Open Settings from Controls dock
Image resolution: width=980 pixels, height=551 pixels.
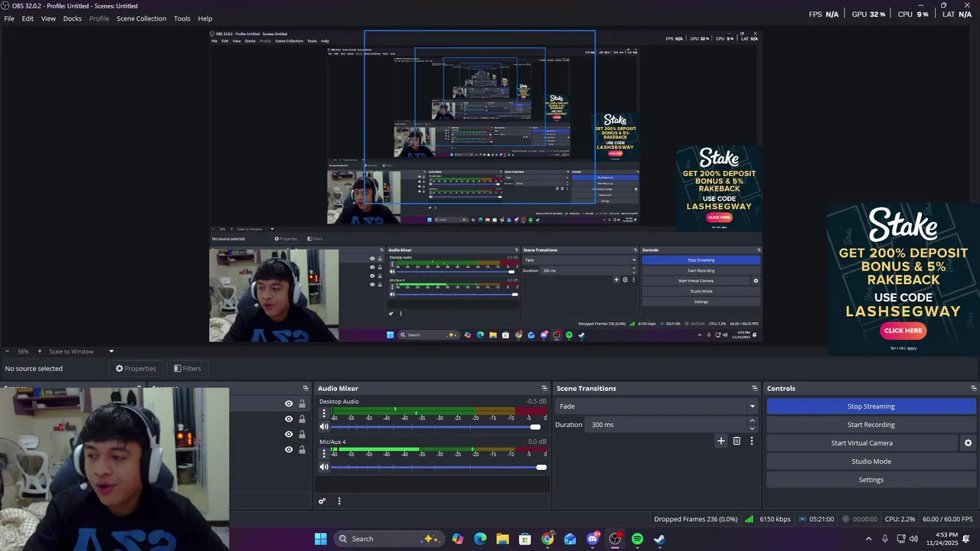pos(871,480)
